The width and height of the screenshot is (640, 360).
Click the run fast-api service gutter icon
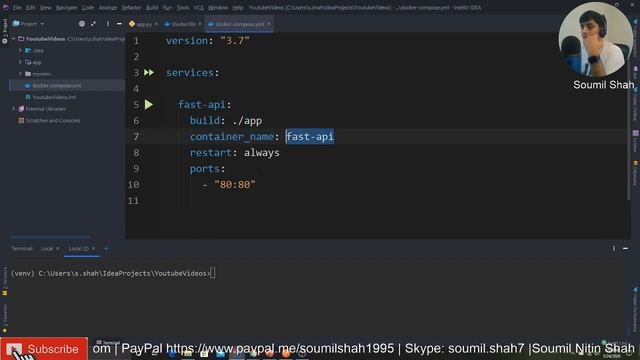click(149, 105)
